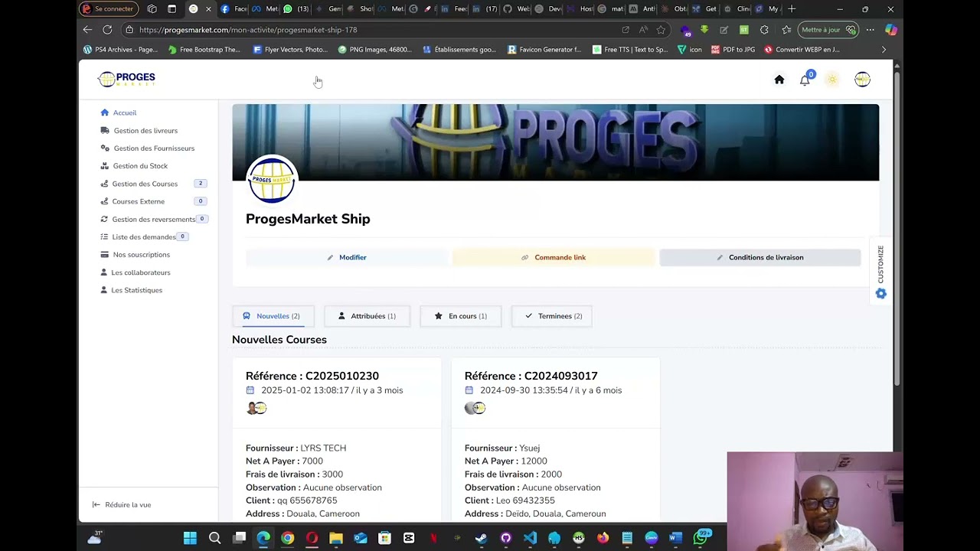Toggle light/dark theme sun icon
The height and width of the screenshot is (551, 980).
[x=832, y=80]
